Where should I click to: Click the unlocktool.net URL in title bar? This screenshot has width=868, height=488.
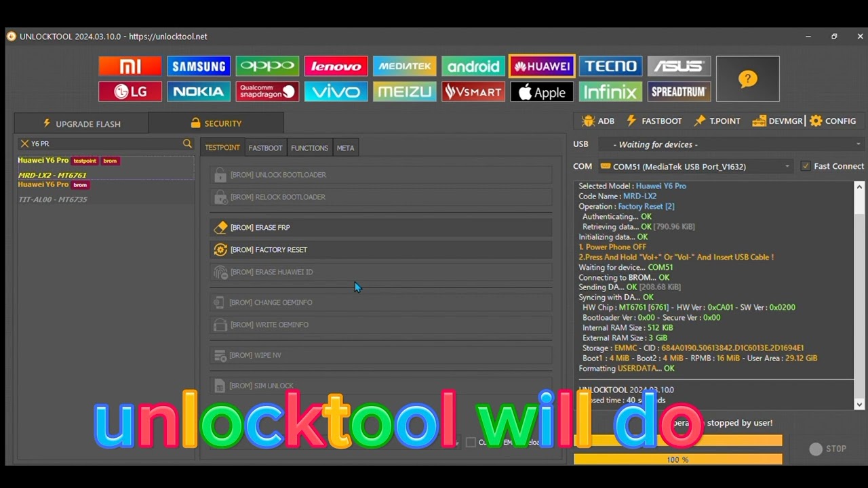[168, 37]
